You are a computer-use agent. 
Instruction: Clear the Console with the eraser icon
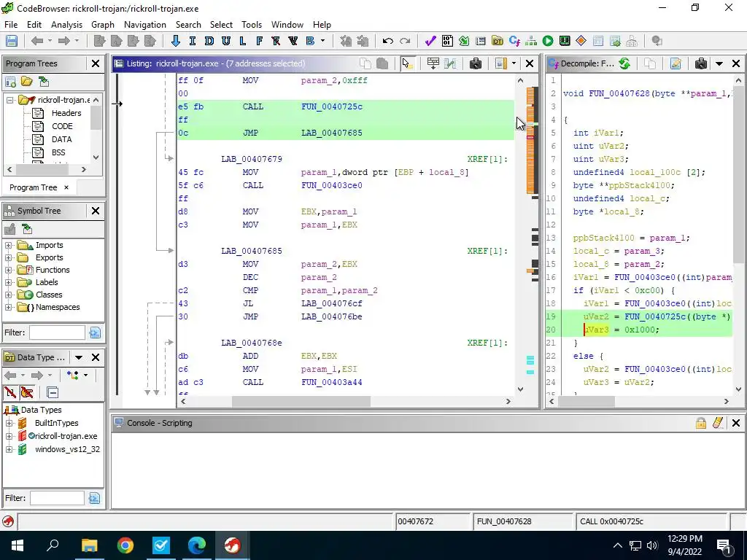[x=718, y=423]
